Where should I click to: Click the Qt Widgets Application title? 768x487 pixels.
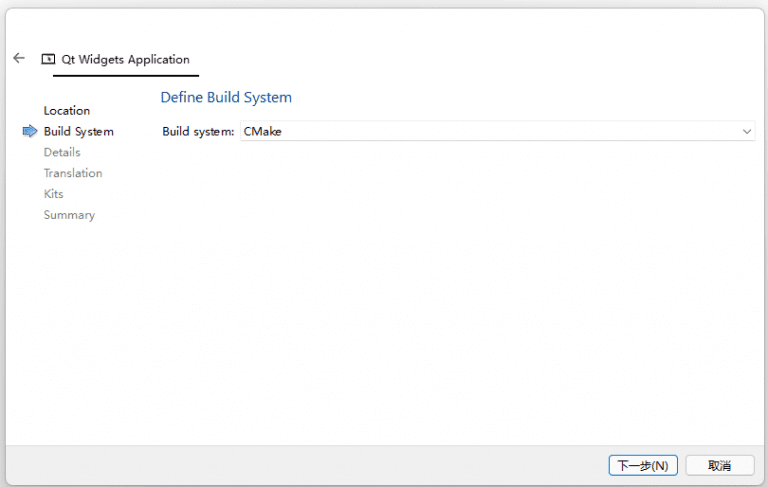tap(125, 59)
